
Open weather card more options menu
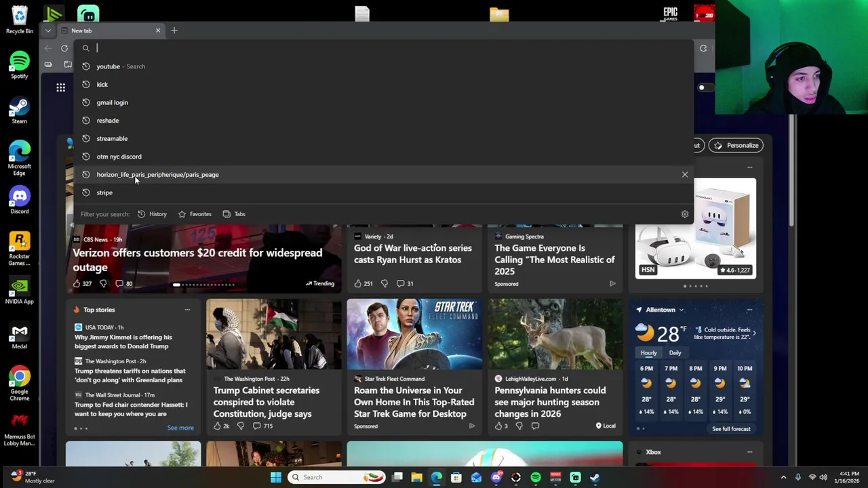(x=749, y=310)
